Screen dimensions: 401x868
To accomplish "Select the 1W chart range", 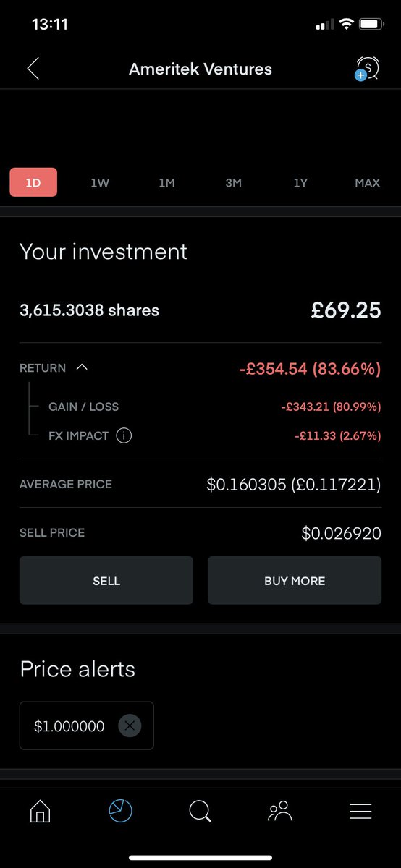I will (100, 183).
